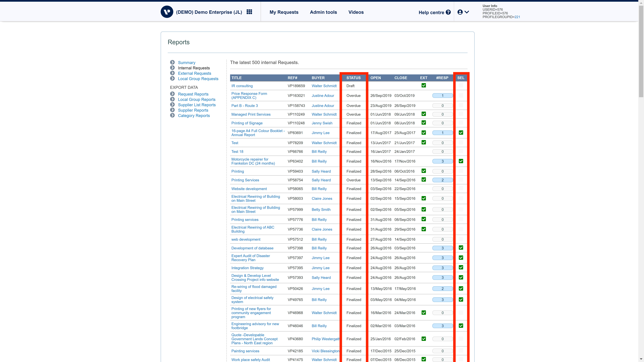
Task: Open buyer Betty Smith link
Action: (x=321, y=210)
